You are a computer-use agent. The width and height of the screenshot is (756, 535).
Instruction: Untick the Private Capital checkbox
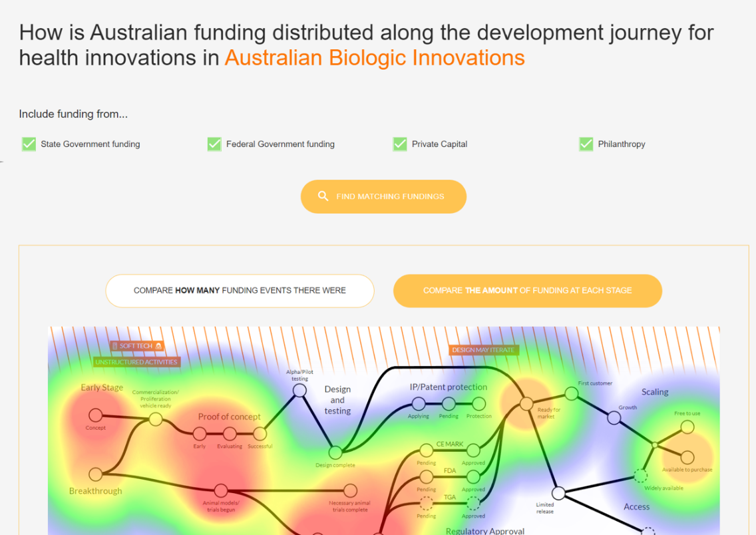(x=400, y=144)
